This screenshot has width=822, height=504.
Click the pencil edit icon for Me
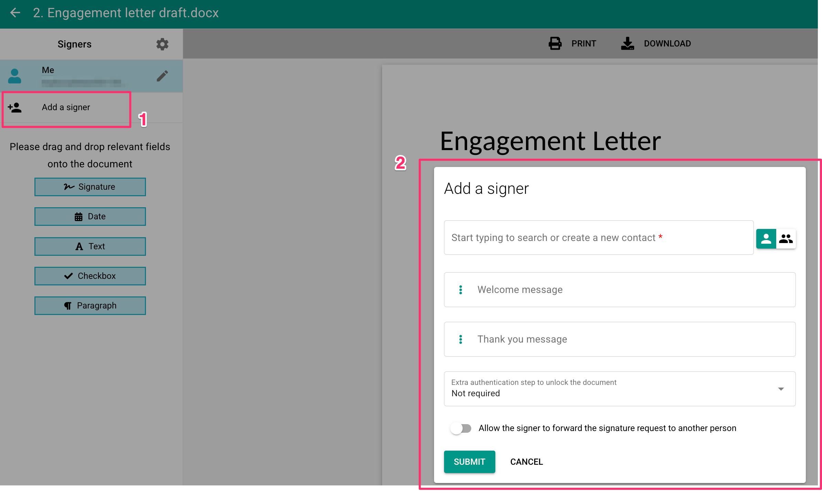(x=162, y=76)
